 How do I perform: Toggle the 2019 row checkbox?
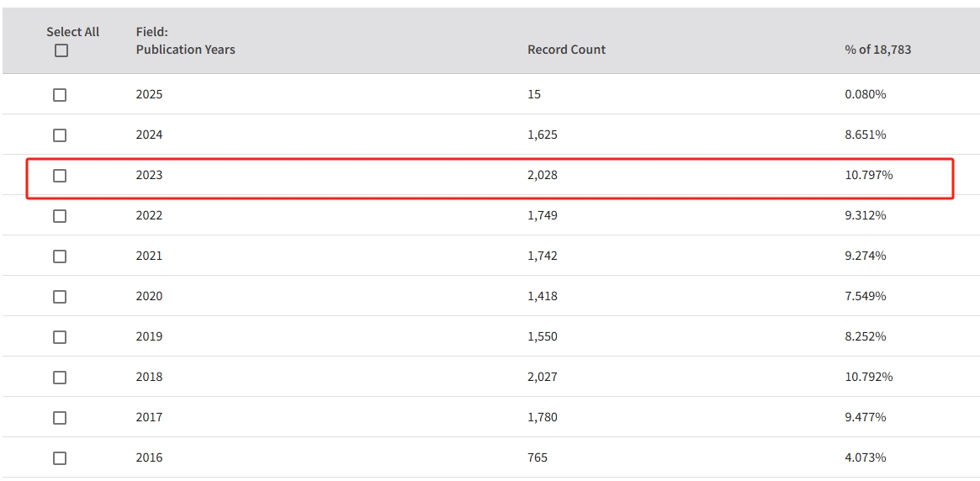[60, 337]
